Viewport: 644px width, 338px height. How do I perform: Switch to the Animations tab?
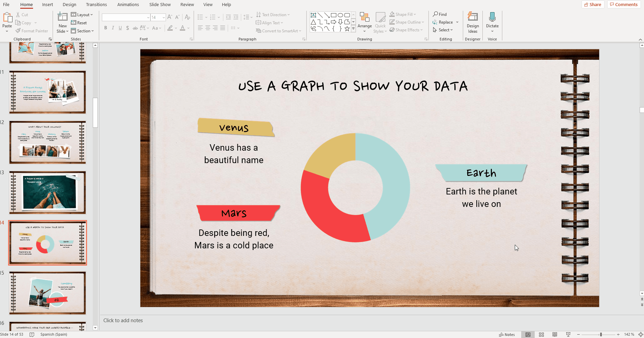[x=128, y=4]
